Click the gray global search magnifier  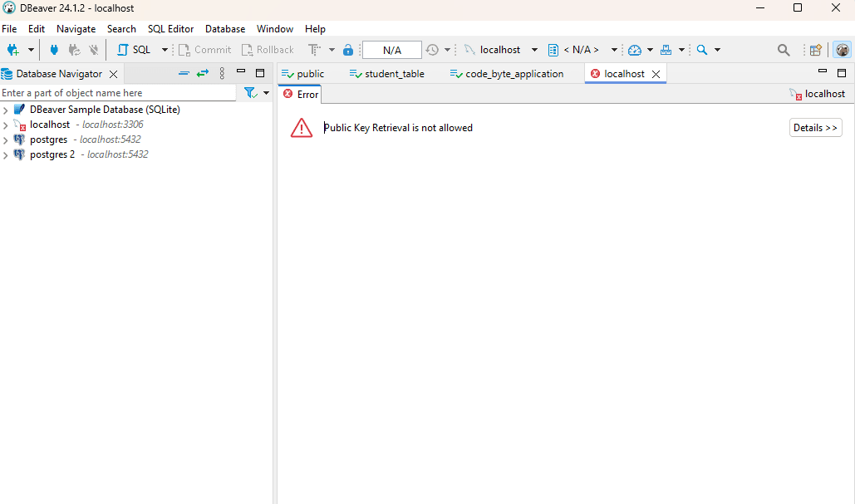(784, 50)
